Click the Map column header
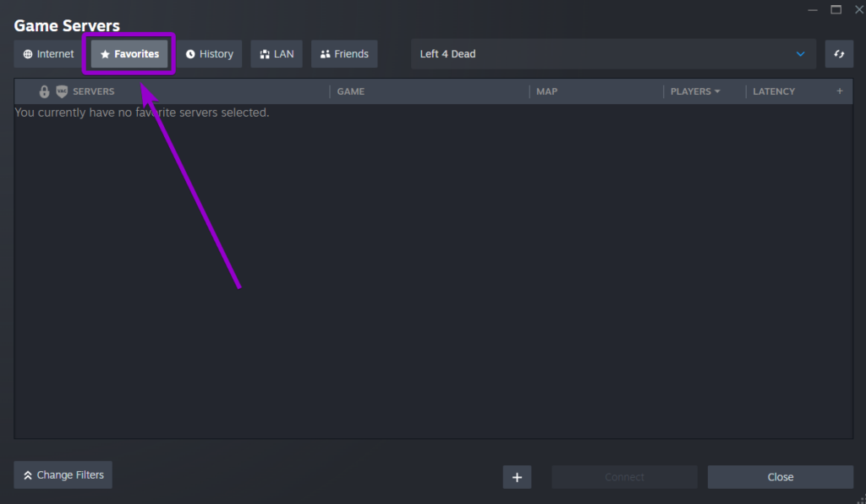Viewport: 866px width, 504px height. tap(546, 90)
